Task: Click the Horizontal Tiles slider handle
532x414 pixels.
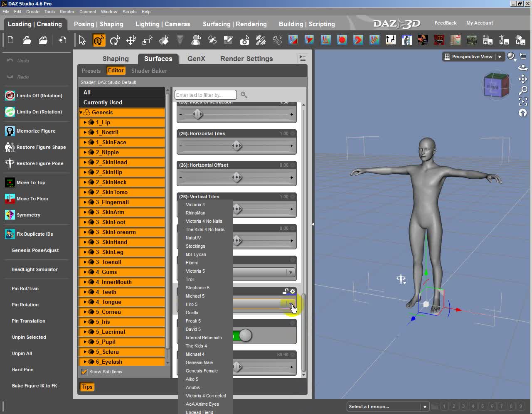Action: click(x=237, y=146)
